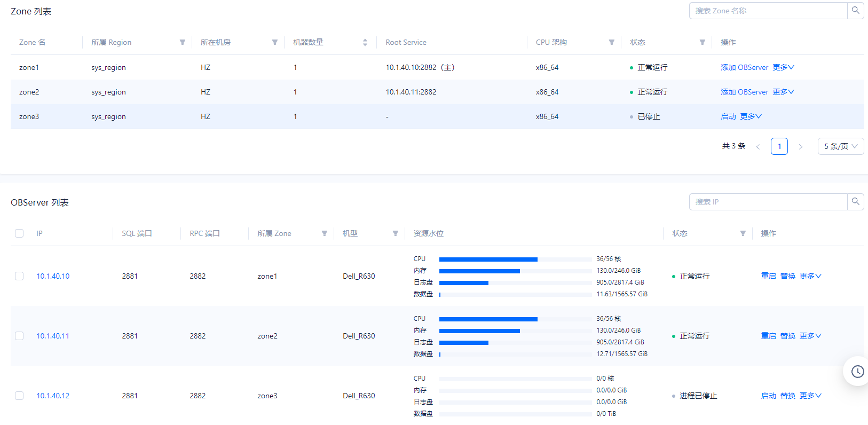Image resolution: width=868 pixels, height=425 pixels.
Task: Click the 已停止 status of zone3
Action: (x=649, y=116)
